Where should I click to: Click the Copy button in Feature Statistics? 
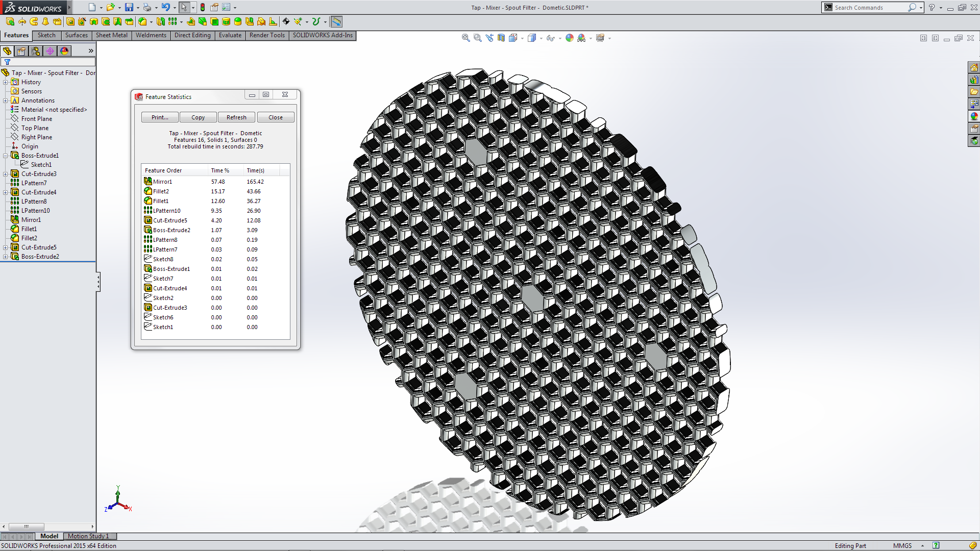click(x=198, y=117)
